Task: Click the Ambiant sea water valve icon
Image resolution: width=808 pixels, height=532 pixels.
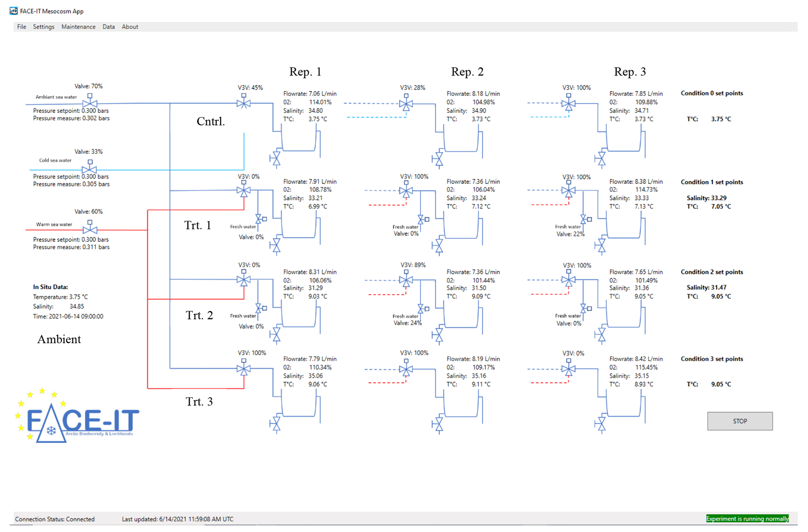Action: [x=90, y=102]
